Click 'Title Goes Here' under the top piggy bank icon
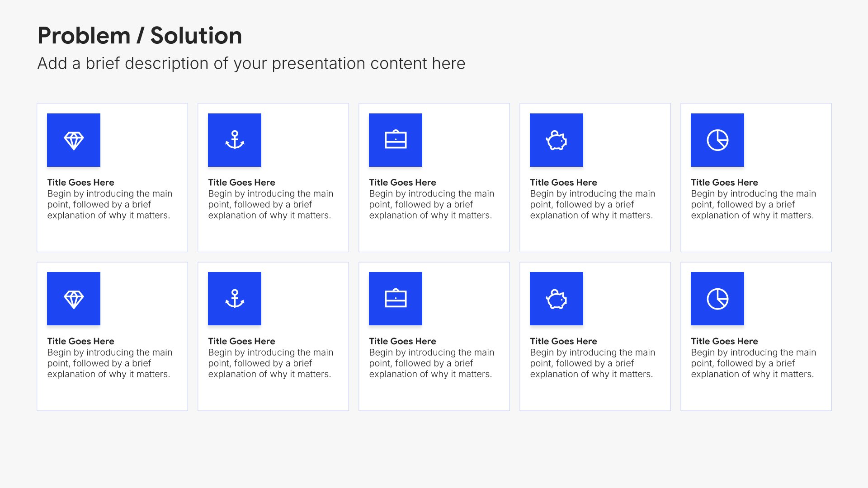Screen dimensions: 868x488 [x=563, y=183]
